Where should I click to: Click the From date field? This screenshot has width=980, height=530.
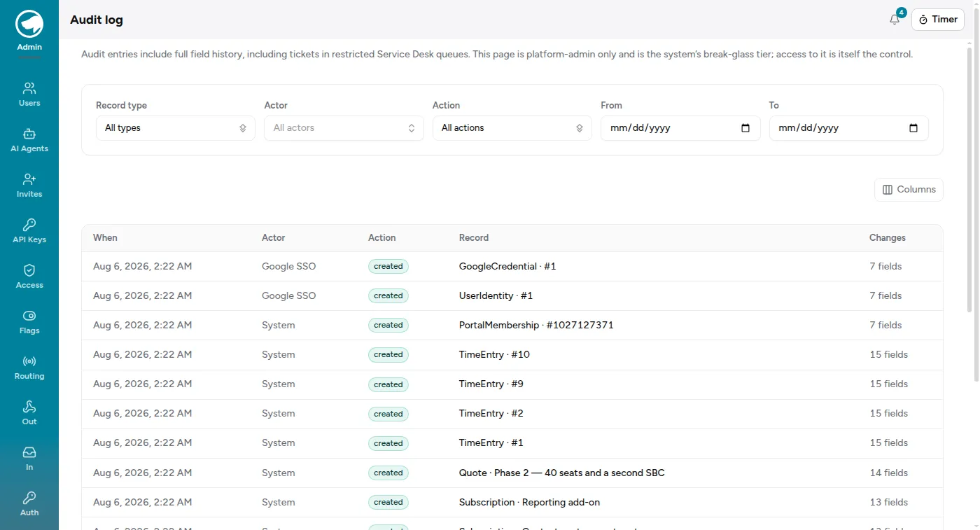coord(680,128)
